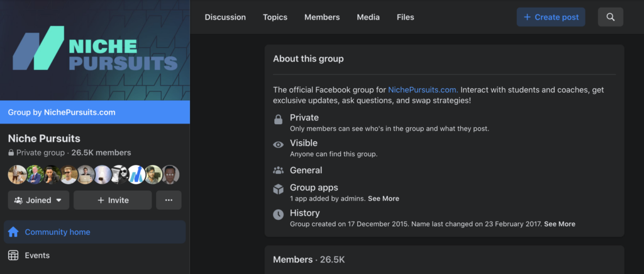Viewport: 644px width, 274px height.
Task: Select the Media tab
Action: 368,17
